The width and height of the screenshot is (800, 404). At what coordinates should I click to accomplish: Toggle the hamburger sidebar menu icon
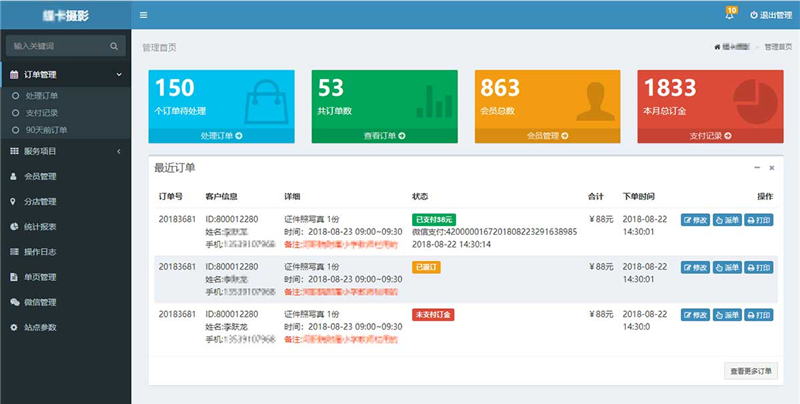click(x=144, y=15)
